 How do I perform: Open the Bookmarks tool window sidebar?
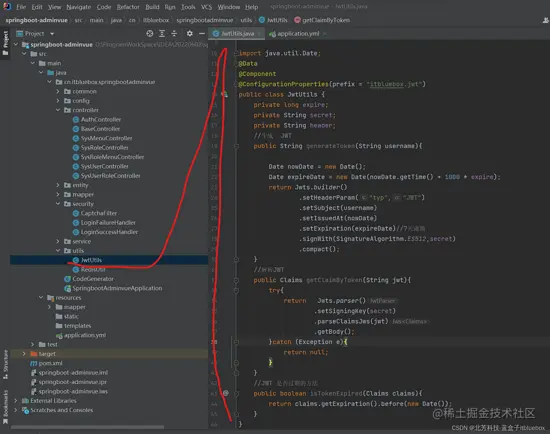tap(5, 406)
